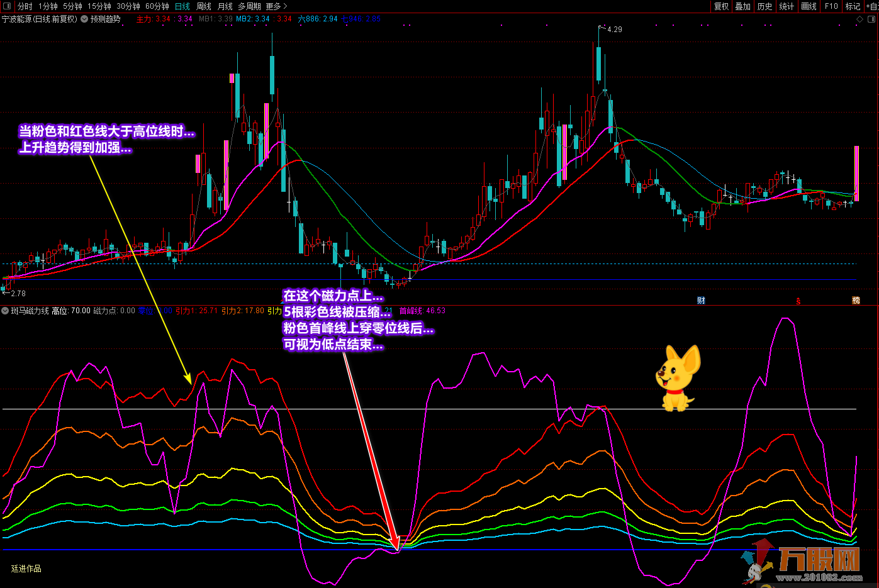Click the 引力2: 17.80 label
The image size is (879, 588).
pos(243,311)
